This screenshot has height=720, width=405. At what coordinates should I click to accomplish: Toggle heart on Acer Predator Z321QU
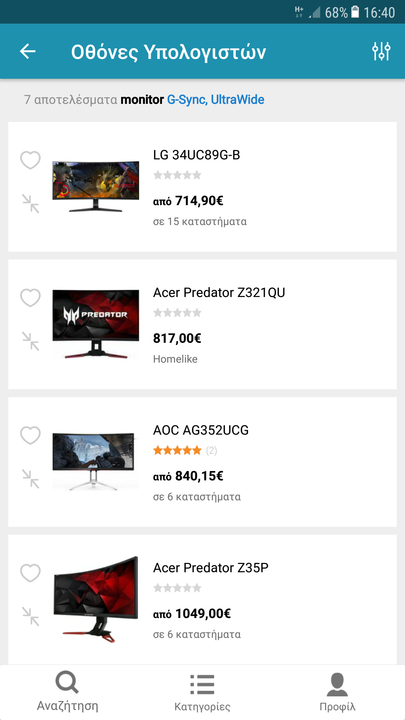point(30,298)
